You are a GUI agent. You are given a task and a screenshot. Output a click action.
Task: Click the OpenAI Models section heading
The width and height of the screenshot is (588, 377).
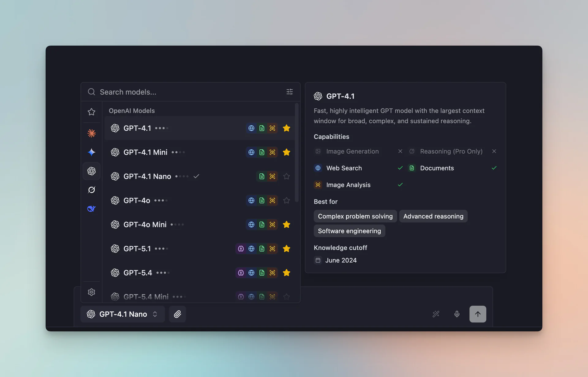(132, 111)
